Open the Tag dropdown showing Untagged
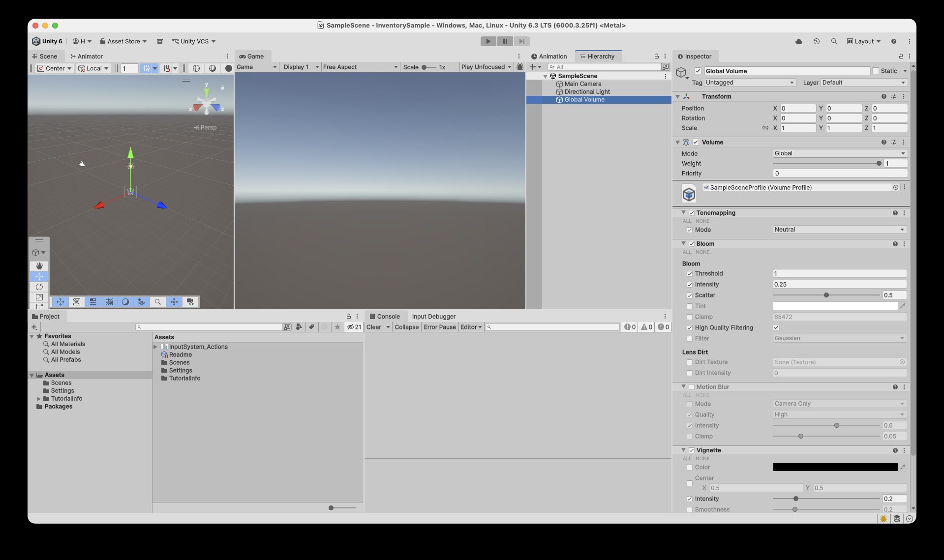 point(750,83)
